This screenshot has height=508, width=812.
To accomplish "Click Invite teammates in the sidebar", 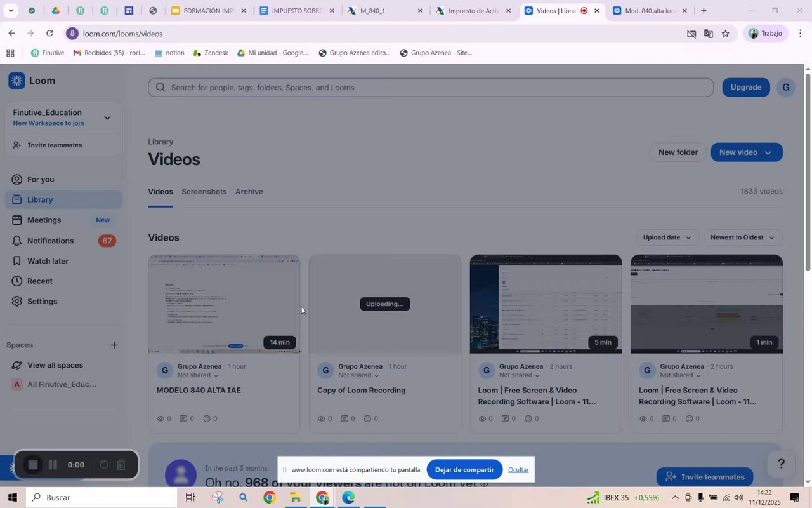I will (55, 145).
